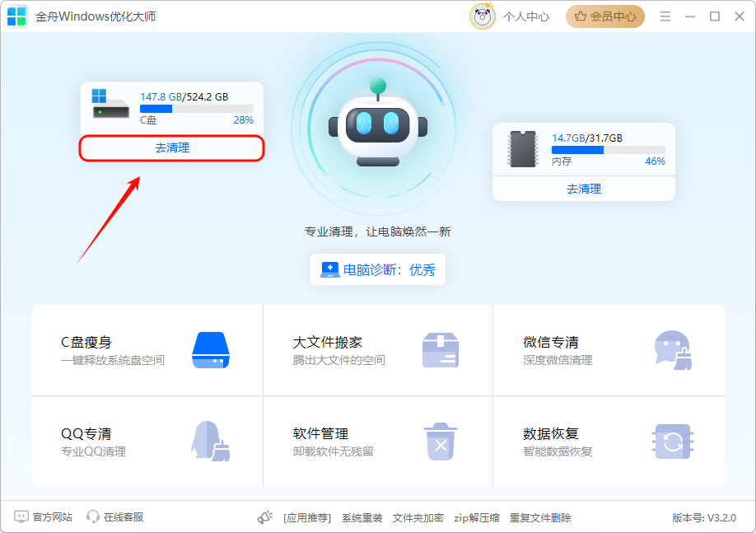Open 系统重装 recommended app link
Screen dimensions: 756x533
coord(362,518)
